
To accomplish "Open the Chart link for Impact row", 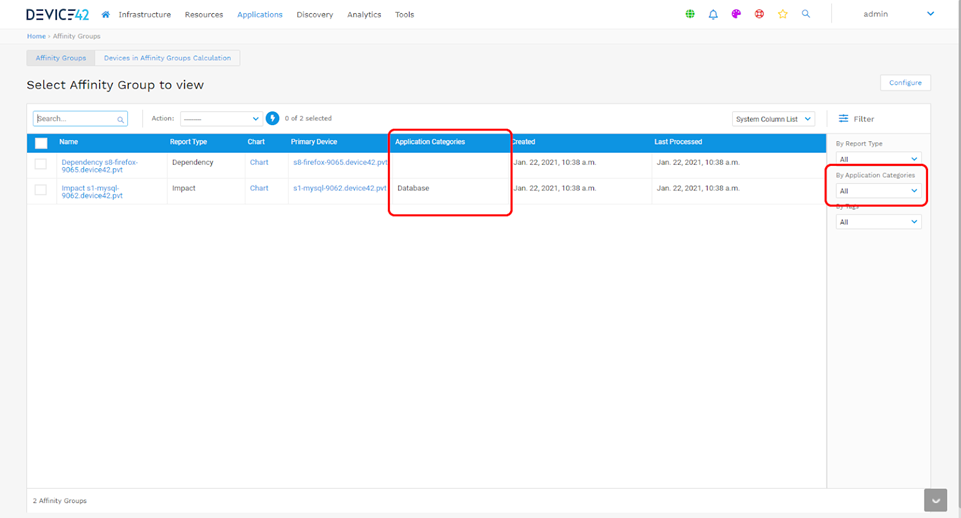I will point(259,188).
